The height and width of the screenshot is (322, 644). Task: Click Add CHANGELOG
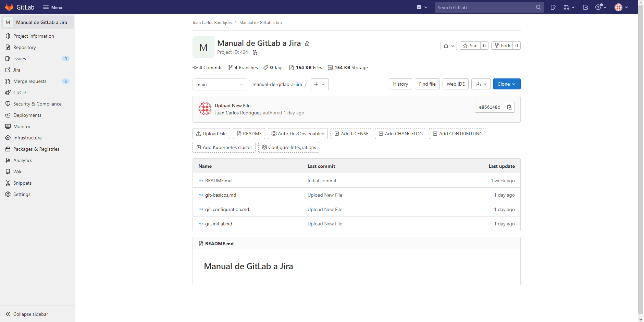pyautogui.click(x=400, y=134)
